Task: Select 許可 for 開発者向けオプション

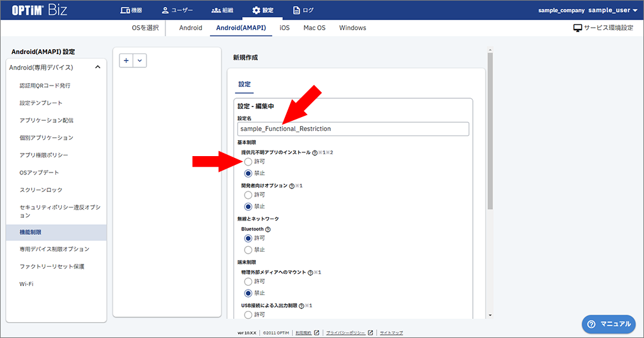Action: (248, 195)
